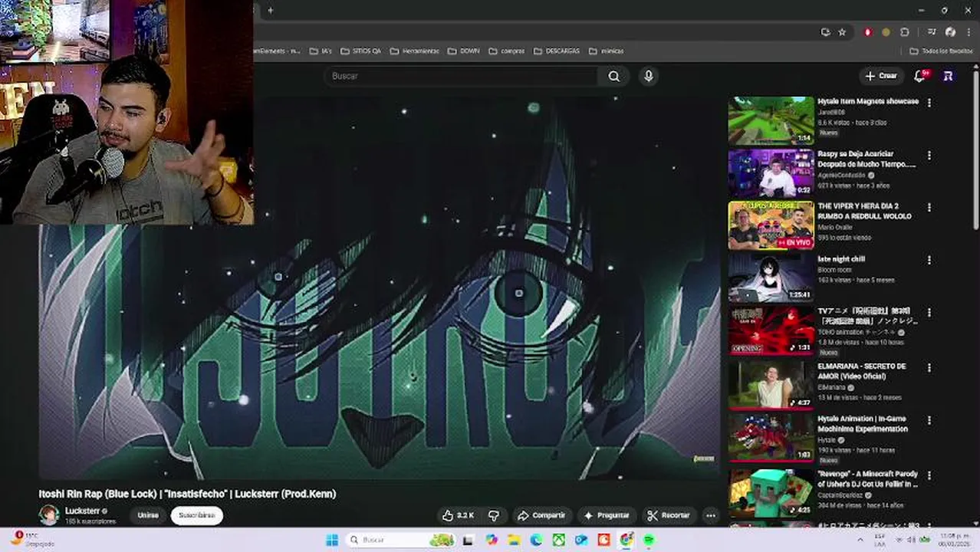Viewport: 980px width, 552px height.
Task: Open Hytale Item Magnets showcase thumbnail
Action: point(771,120)
